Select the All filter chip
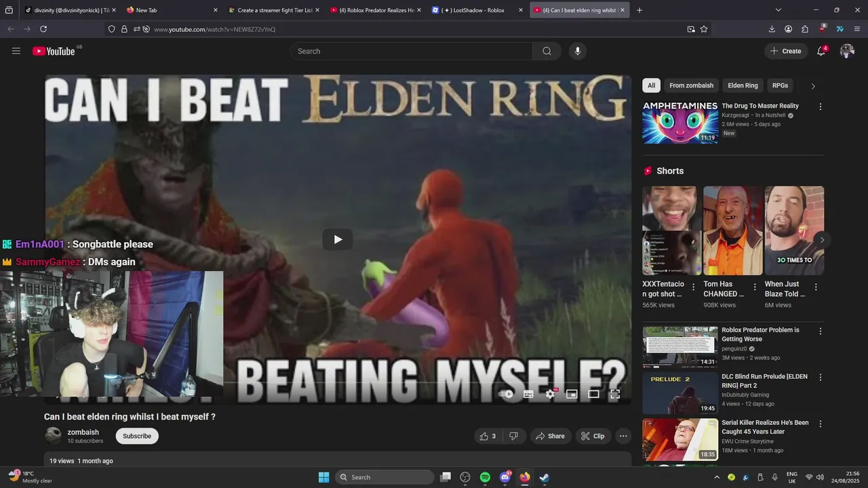The height and width of the screenshot is (488, 868). pos(651,85)
